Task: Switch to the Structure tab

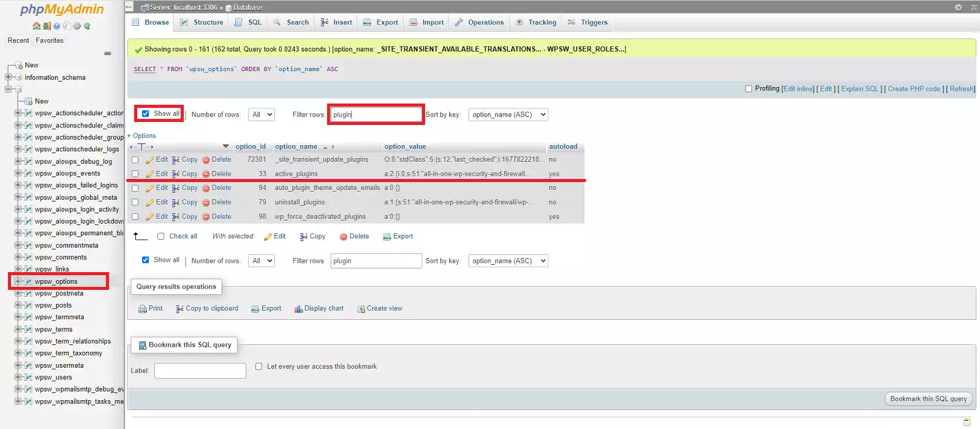Action: 202,23
